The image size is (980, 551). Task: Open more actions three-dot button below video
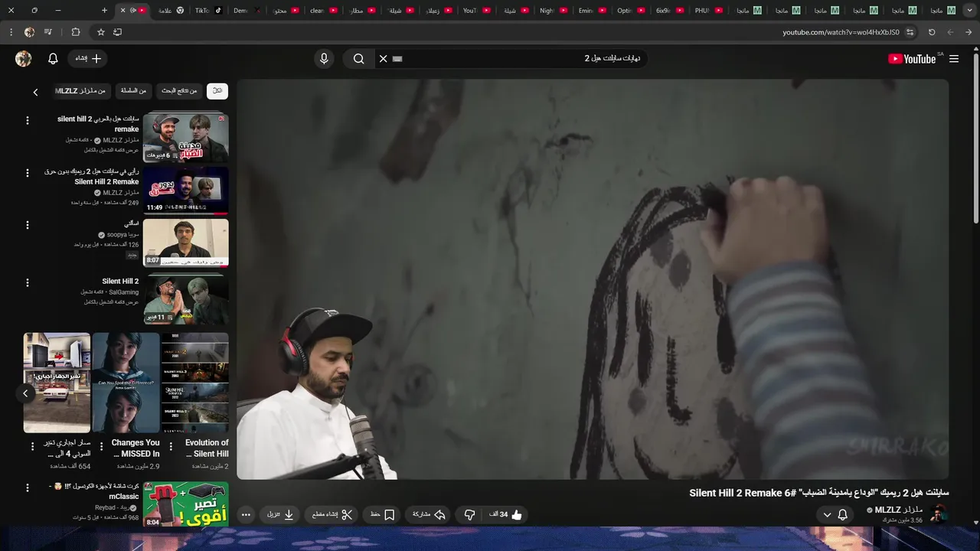point(246,515)
